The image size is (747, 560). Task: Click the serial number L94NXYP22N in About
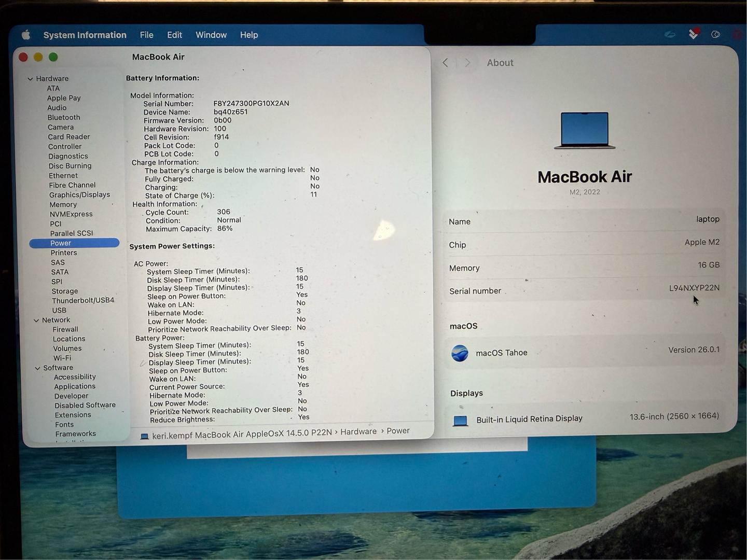click(694, 288)
